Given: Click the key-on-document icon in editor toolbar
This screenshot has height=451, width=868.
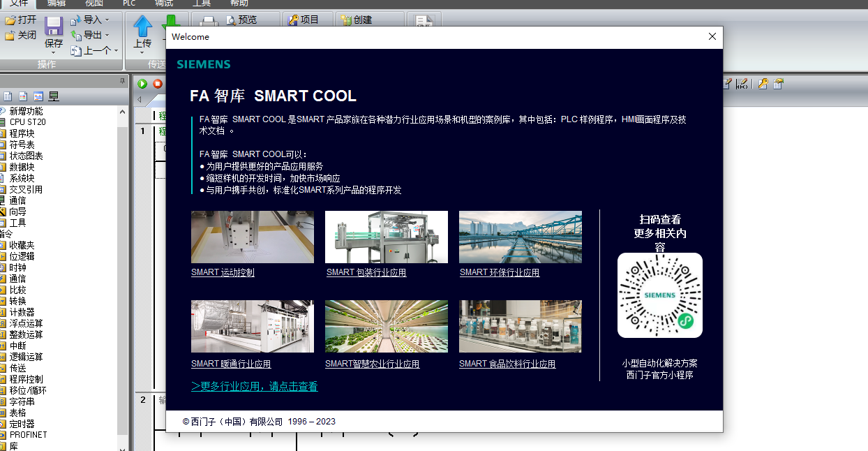Looking at the screenshot, I should (x=763, y=84).
